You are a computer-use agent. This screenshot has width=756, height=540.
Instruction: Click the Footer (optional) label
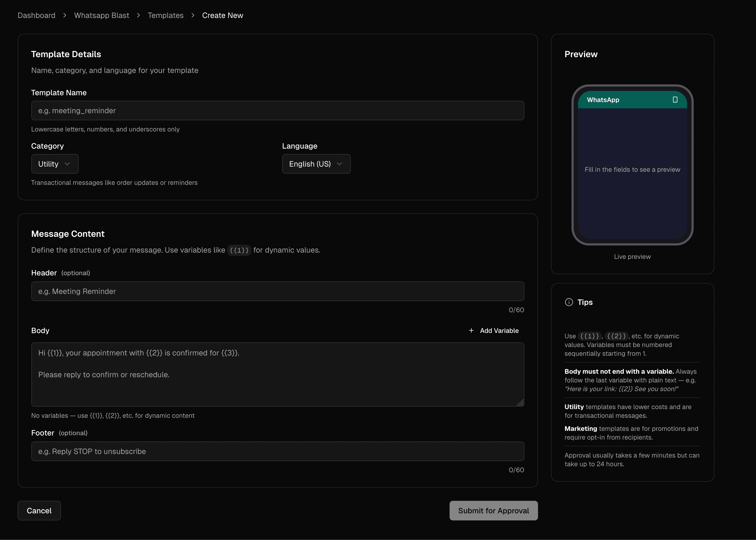[60, 433]
